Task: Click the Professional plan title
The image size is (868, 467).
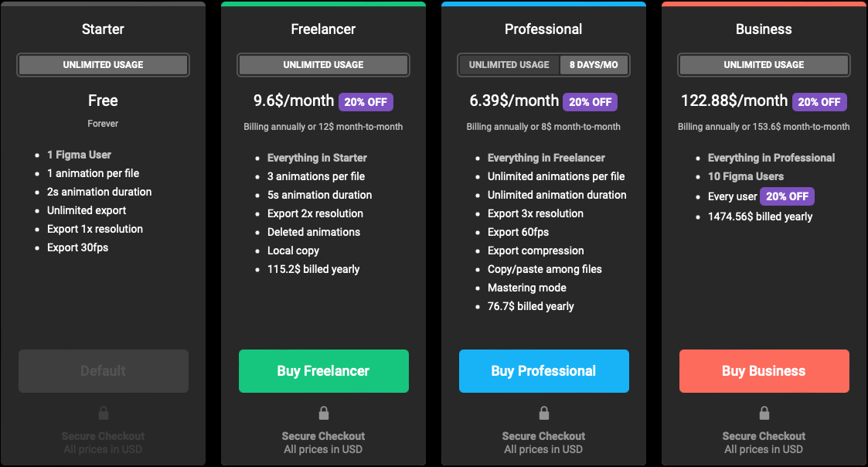Action: point(543,29)
